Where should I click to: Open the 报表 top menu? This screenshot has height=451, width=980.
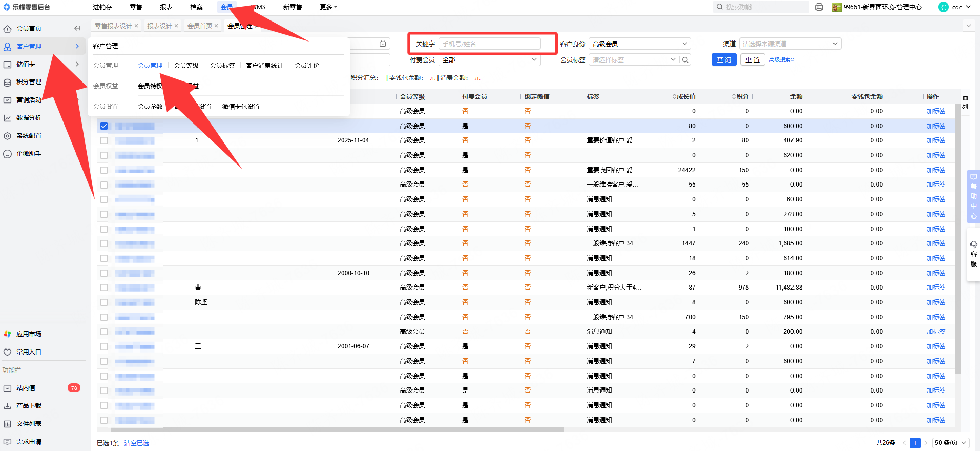166,7
